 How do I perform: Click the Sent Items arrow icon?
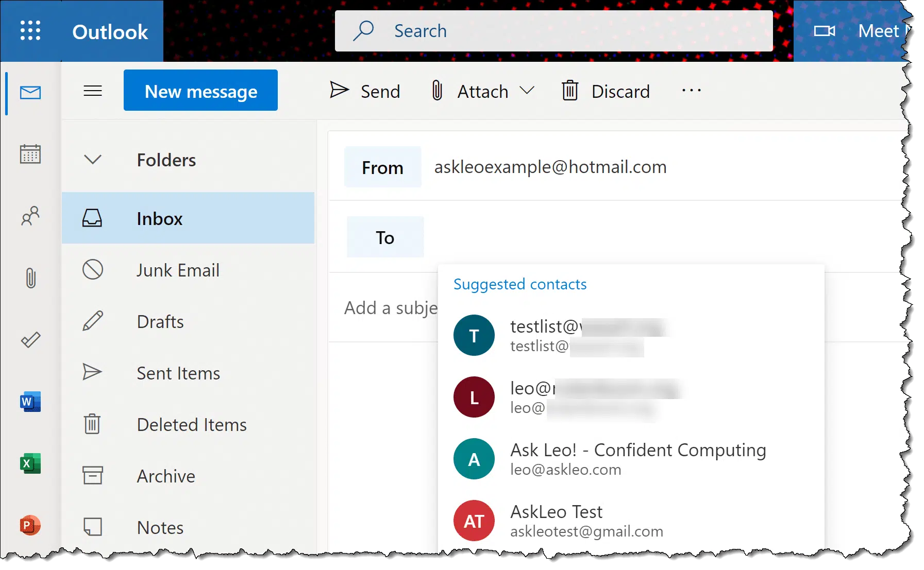92,372
